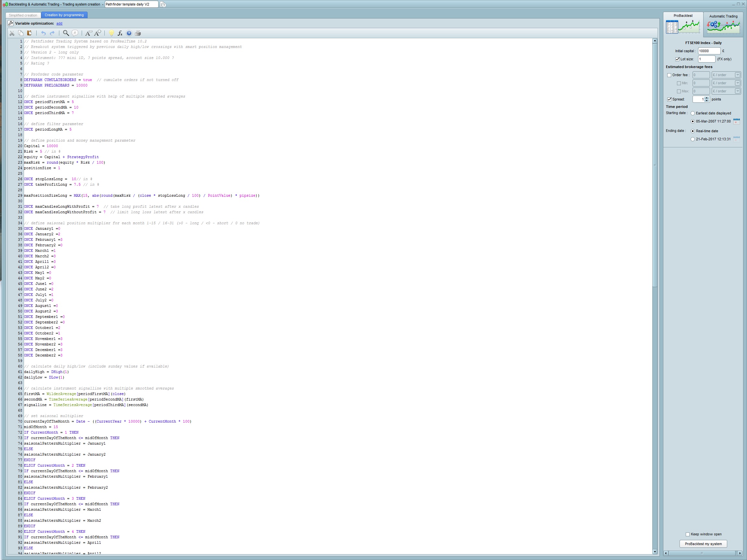Toggle comment on selected code lines
The image size is (747, 560).
click(x=75, y=33)
